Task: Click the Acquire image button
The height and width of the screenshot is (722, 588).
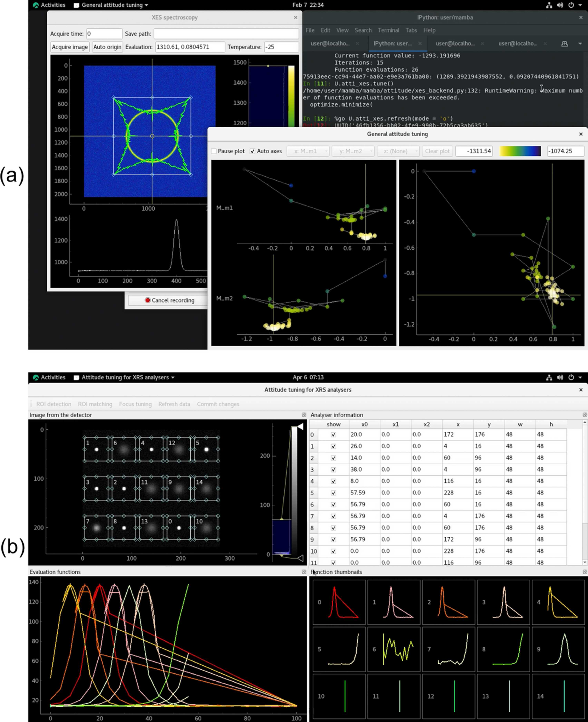Action: pos(70,47)
